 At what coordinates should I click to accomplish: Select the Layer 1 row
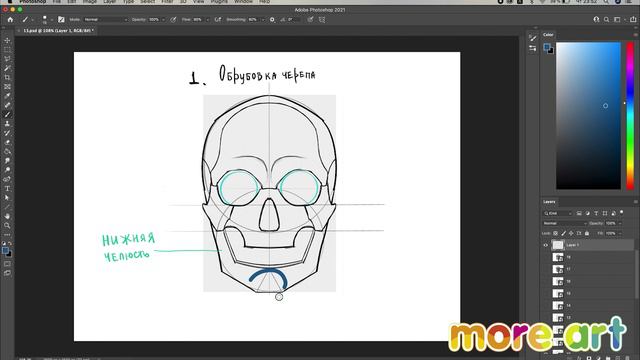[x=588, y=245]
